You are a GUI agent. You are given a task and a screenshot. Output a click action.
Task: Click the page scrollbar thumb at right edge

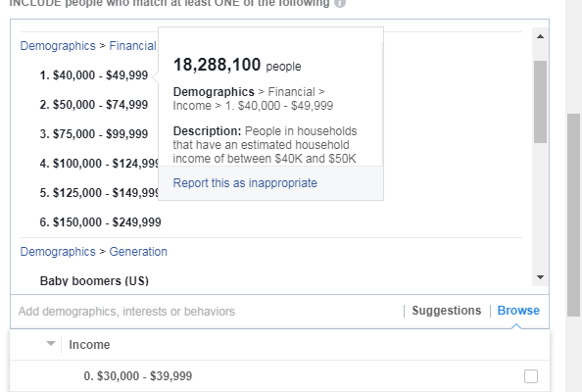coord(574,215)
